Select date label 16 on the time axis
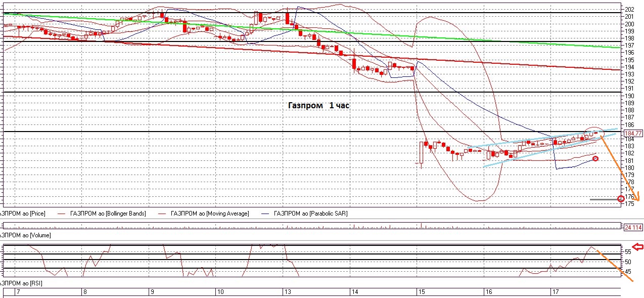Image resolution: width=644 pixels, height=298 pixels. click(x=488, y=292)
